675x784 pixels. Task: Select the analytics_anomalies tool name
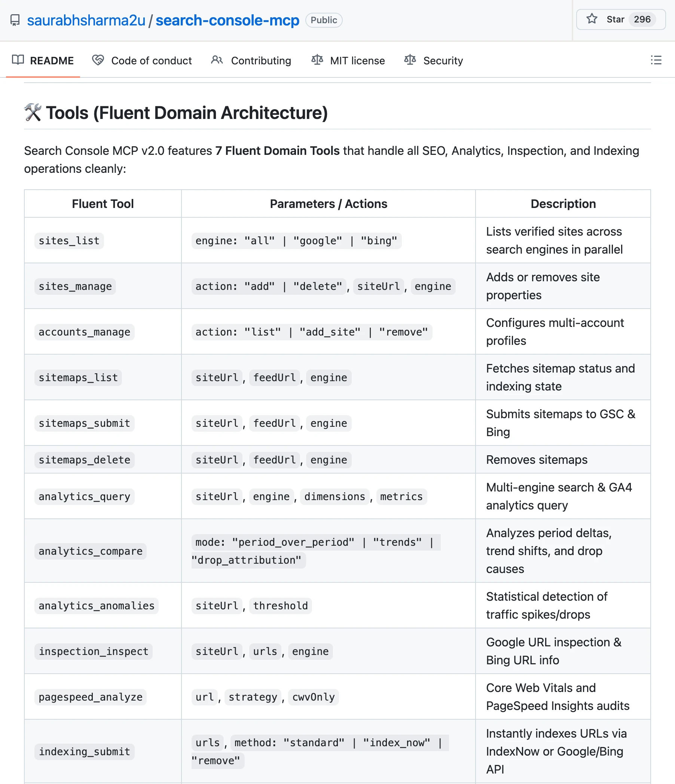[97, 606]
